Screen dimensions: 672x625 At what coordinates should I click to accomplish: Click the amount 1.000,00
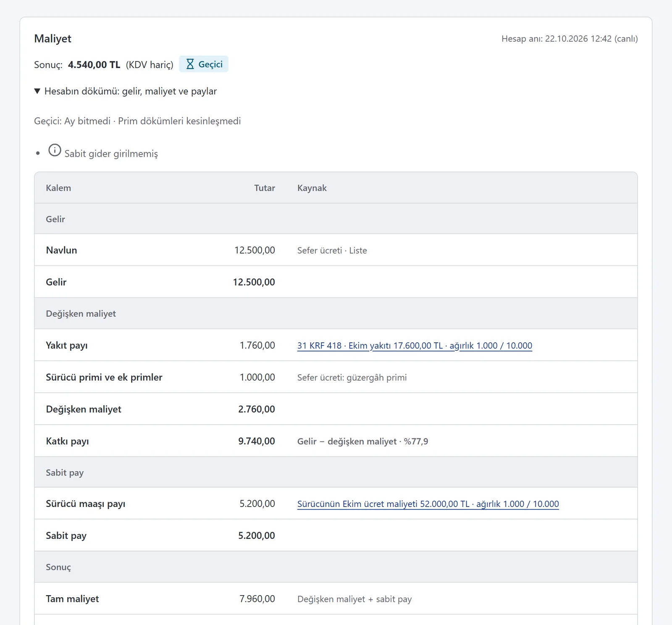257,377
